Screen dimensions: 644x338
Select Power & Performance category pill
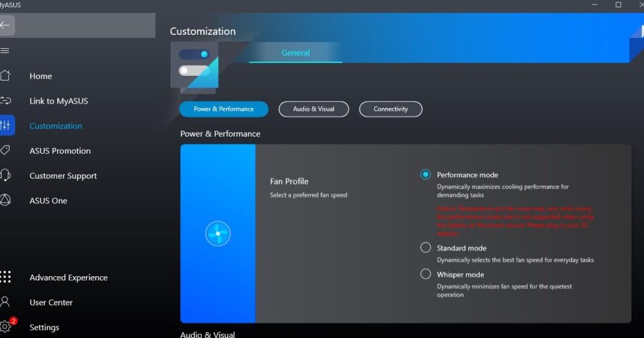point(223,109)
